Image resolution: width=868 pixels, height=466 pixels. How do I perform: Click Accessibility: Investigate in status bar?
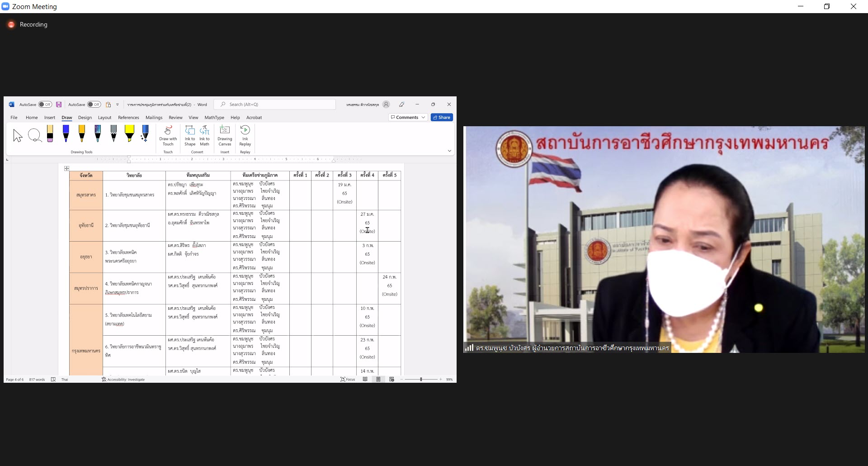point(123,380)
